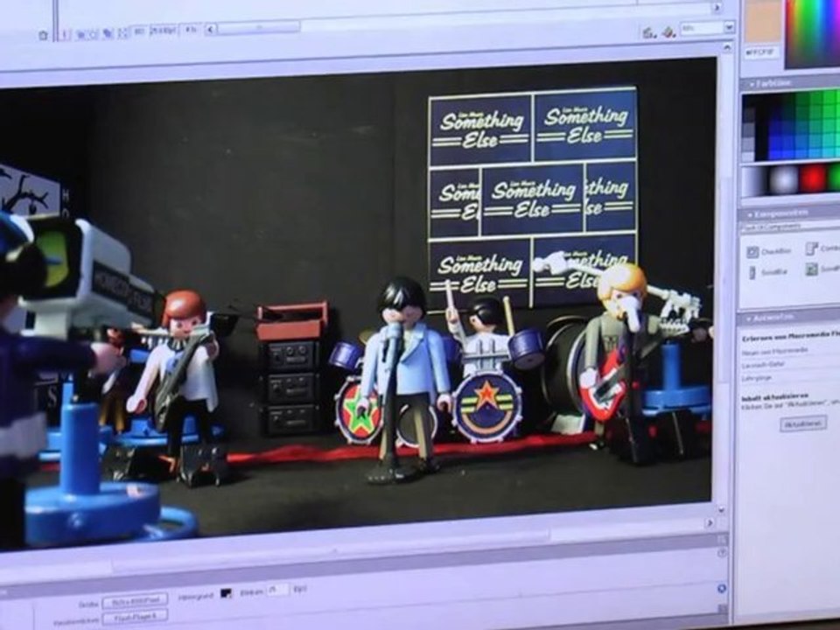Click the hex color value field
840x630 pixels.
click(x=760, y=53)
